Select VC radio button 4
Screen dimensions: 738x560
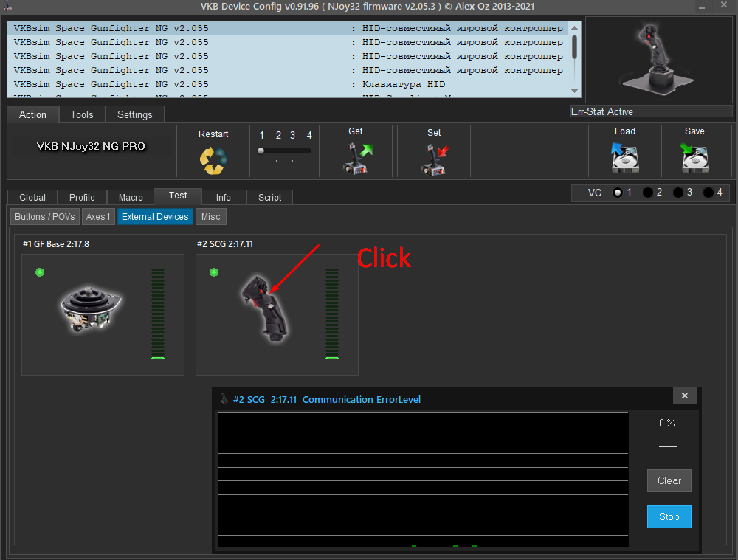coord(708,193)
